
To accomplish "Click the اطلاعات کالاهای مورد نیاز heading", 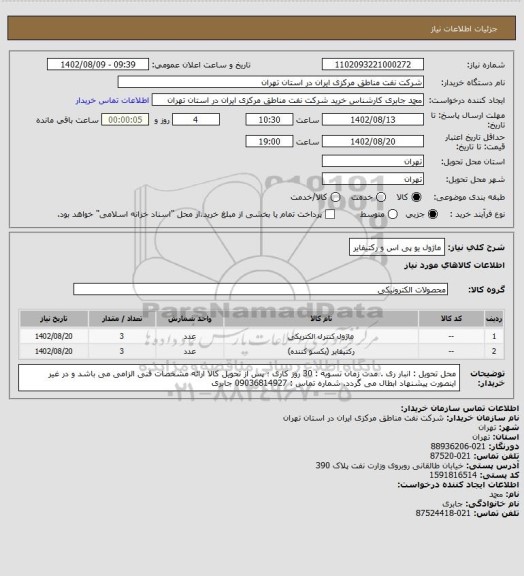I will coord(454,265).
